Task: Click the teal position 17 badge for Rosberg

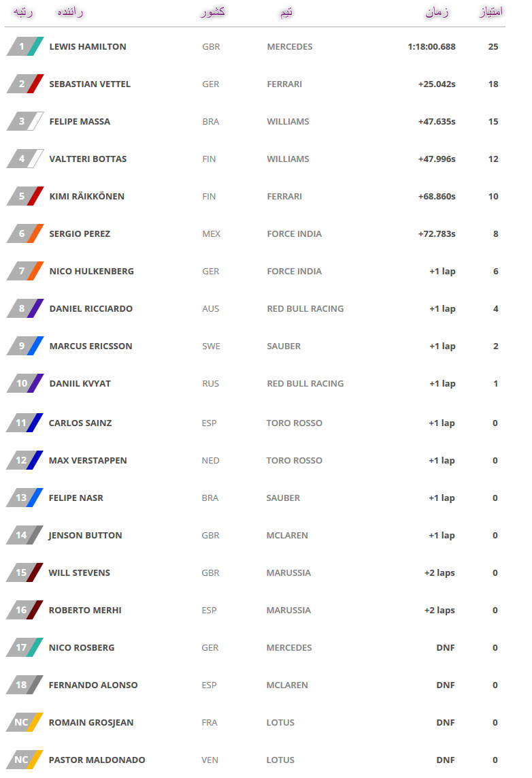Action: 24,647
